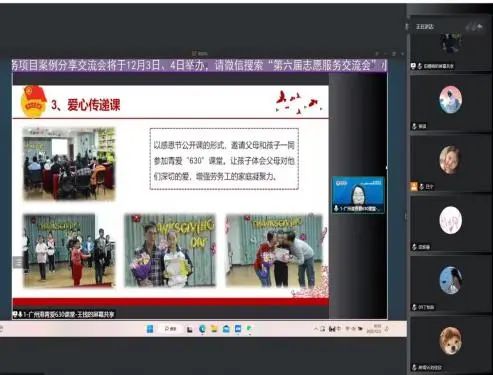The image size is (493, 375).
Task: Click the slide navigation handle on the left edge
Action: click(x=18, y=262)
